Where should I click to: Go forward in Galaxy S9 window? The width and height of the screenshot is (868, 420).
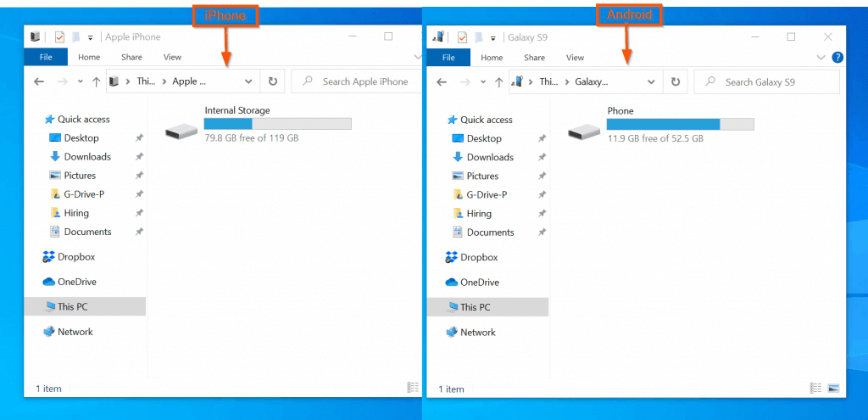click(465, 82)
